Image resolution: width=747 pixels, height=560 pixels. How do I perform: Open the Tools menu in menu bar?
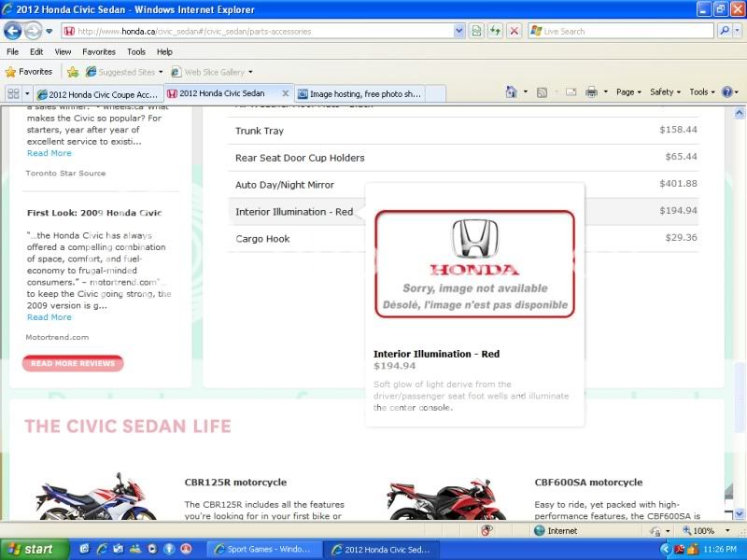pos(136,52)
